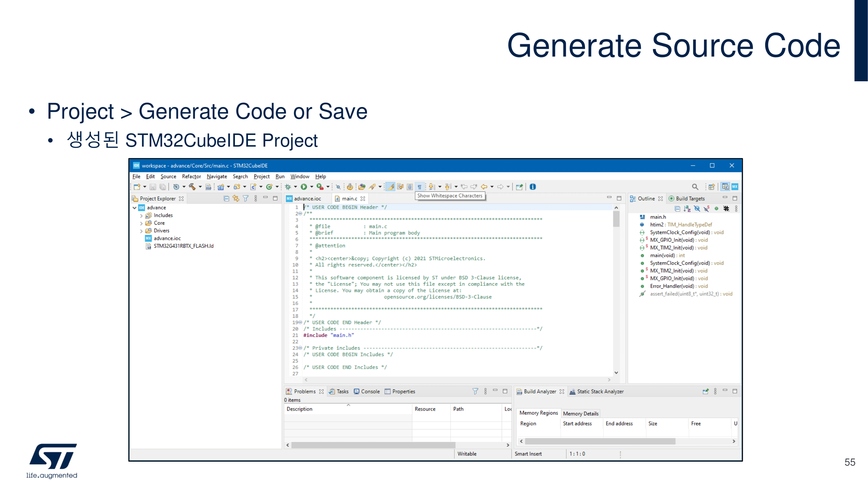The image size is (868, 488).
Task: Expand the Core folder in project tree
Action: 141,223
